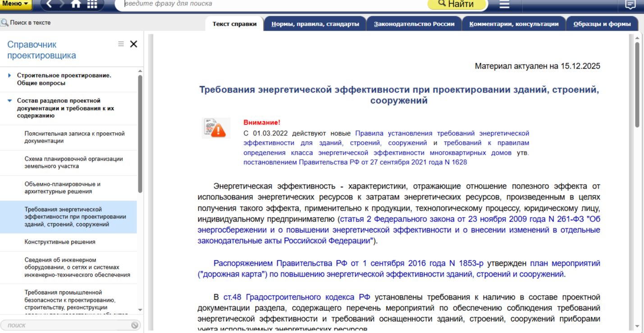
Task: Click the document vertical scrollbar thumb
Action: tap(637, 85)
